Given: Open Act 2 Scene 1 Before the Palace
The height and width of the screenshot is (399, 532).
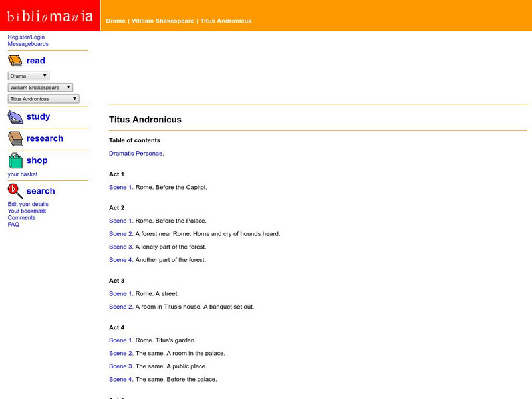Looking at the screenshot, I should click(x=121, y=221).
